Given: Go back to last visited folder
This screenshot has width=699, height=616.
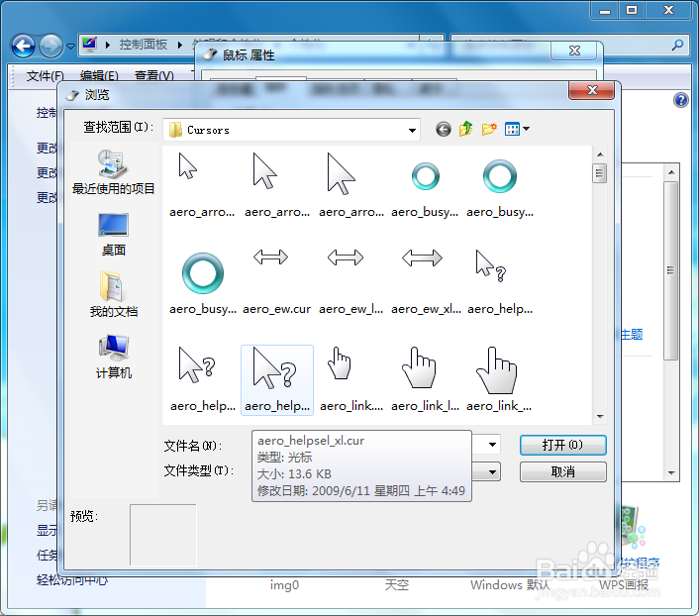Looking at the screenshot, I should (x=444, y=130).
